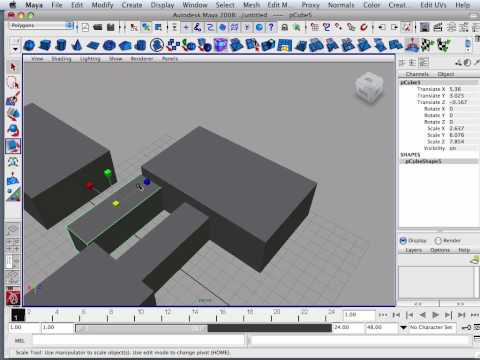Open the Object menu in Channel Box
The image size is (480, 360).
[x=446, y=74]
